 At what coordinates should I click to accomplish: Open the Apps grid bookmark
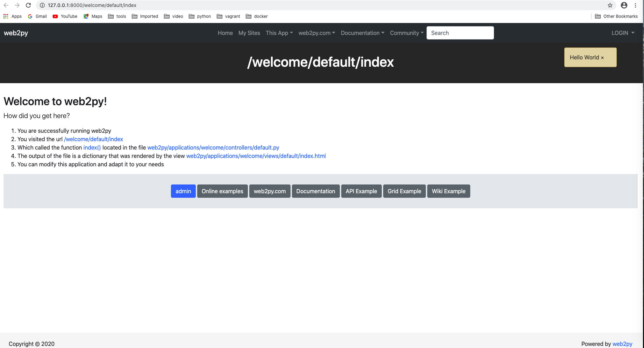coord(13,16)
